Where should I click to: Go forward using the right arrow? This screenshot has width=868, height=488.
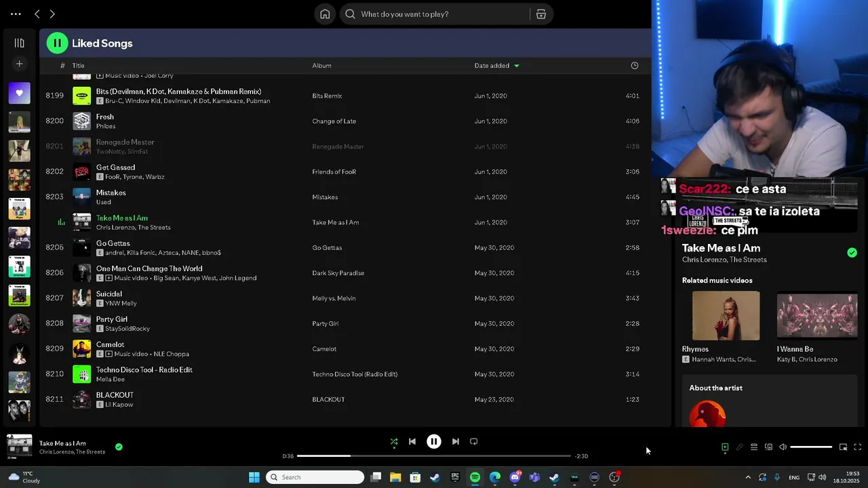[52, 14]
